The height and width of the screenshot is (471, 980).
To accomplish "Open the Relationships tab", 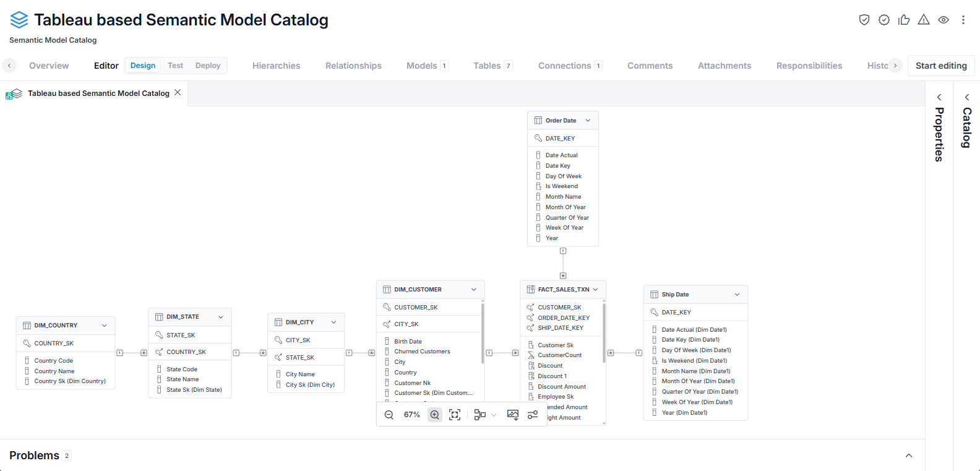I will 353,66.
